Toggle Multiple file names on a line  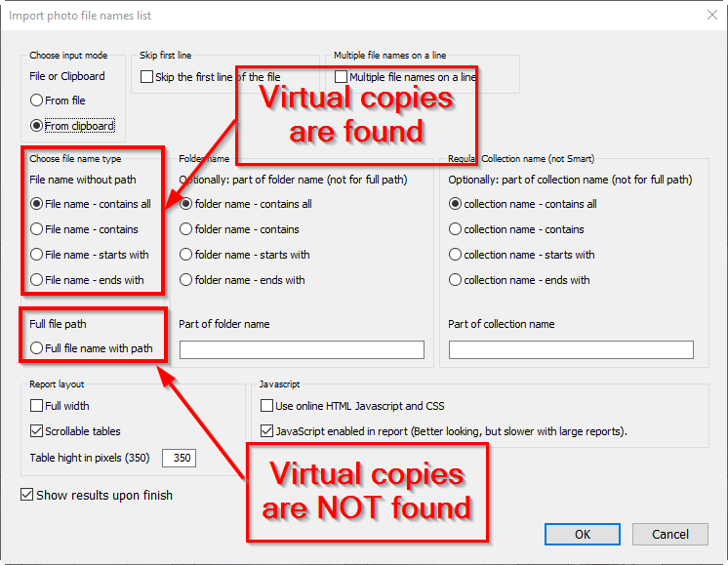(342, 76)
